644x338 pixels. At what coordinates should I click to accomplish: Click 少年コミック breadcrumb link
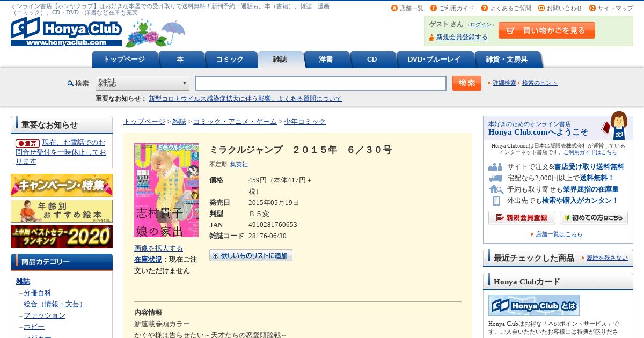coord(305,122)
